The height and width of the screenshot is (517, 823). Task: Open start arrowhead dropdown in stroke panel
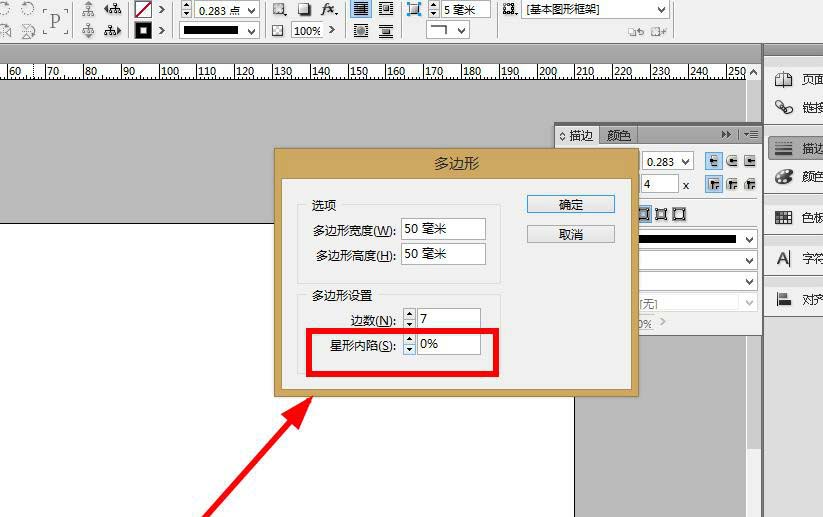750,261
